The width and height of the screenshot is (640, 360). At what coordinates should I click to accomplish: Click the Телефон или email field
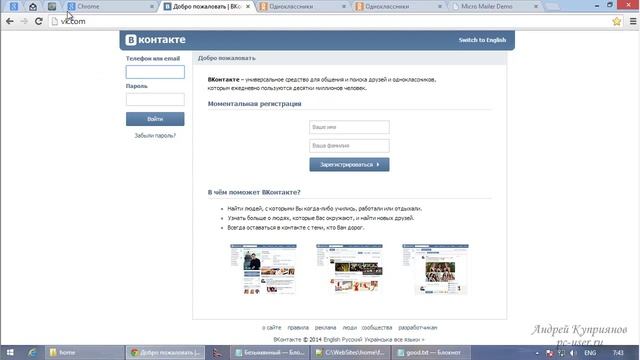[x=155, y=72]
